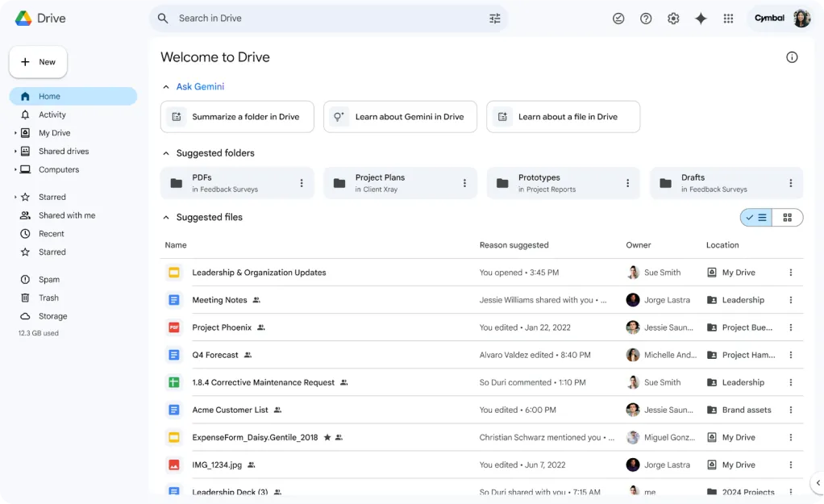Open more options for Q4 Forecast row

(790, 355)
